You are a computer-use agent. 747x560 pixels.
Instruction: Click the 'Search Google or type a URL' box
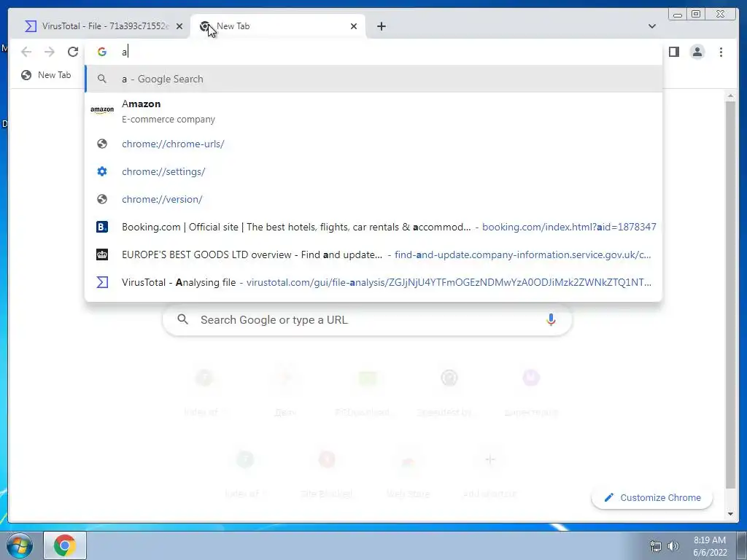[367, 319]
